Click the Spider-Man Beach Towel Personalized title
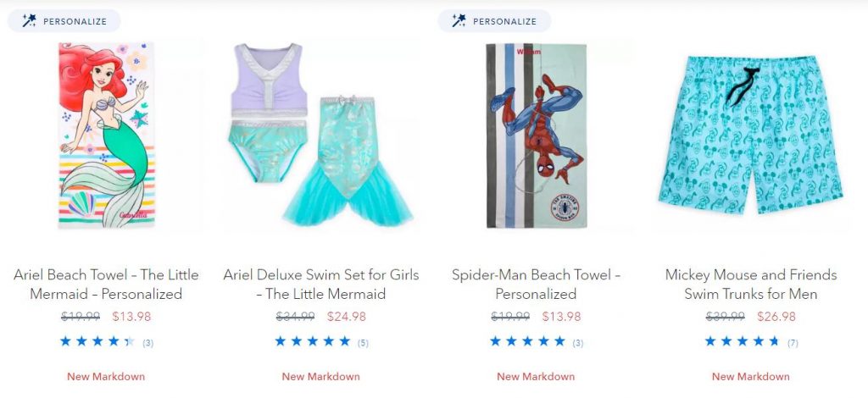868x398 pixels. pyautogui.click(x=536, y=285)
